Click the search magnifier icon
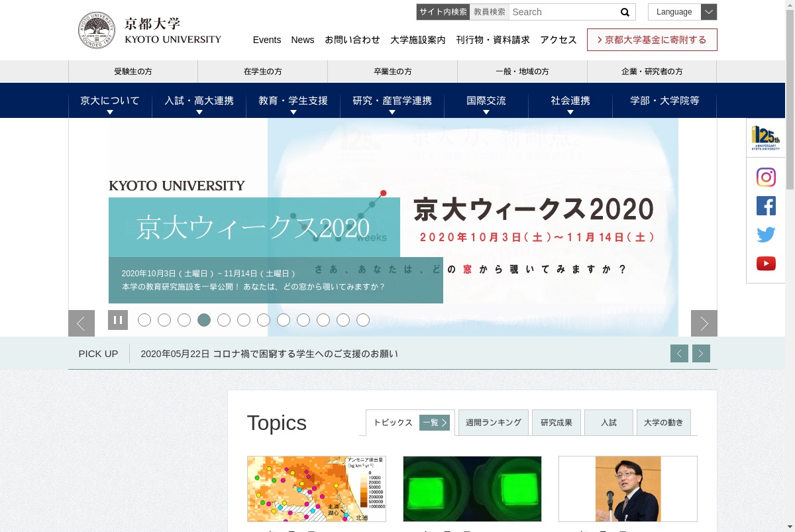Viewport: 795px width, 532px height. click(625, 12)
